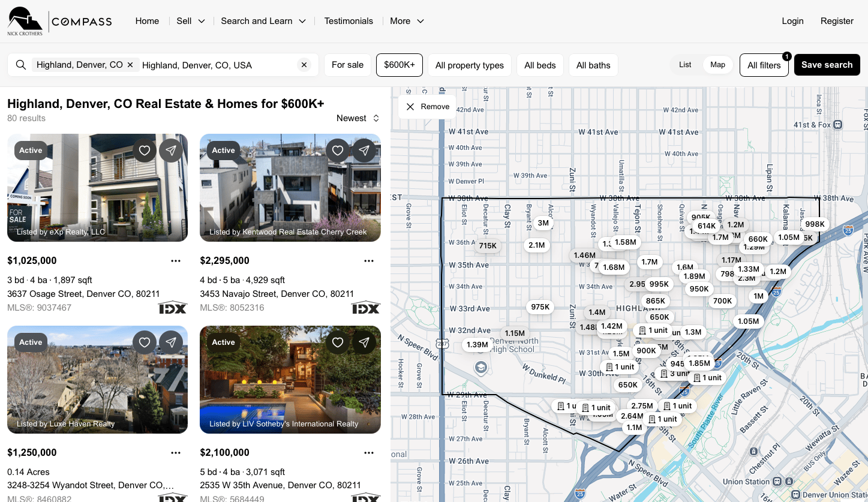Share the 3637 Osage Street listing

171,151
